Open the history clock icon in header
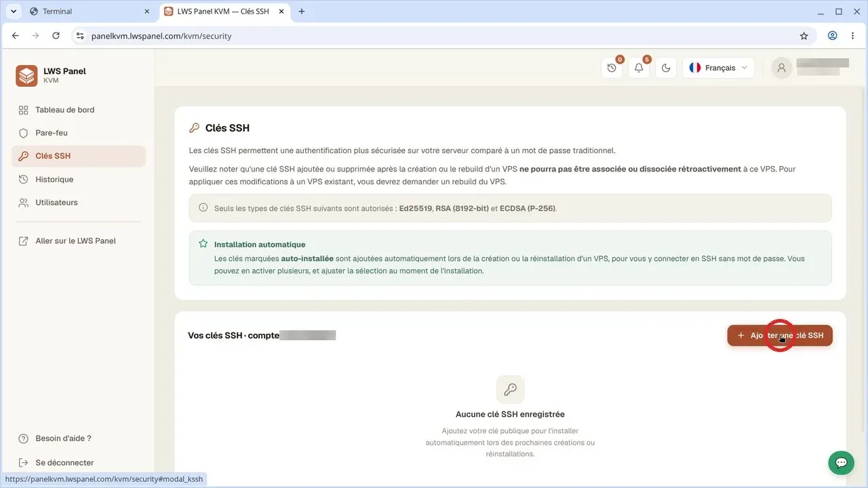 coord(612,68)
